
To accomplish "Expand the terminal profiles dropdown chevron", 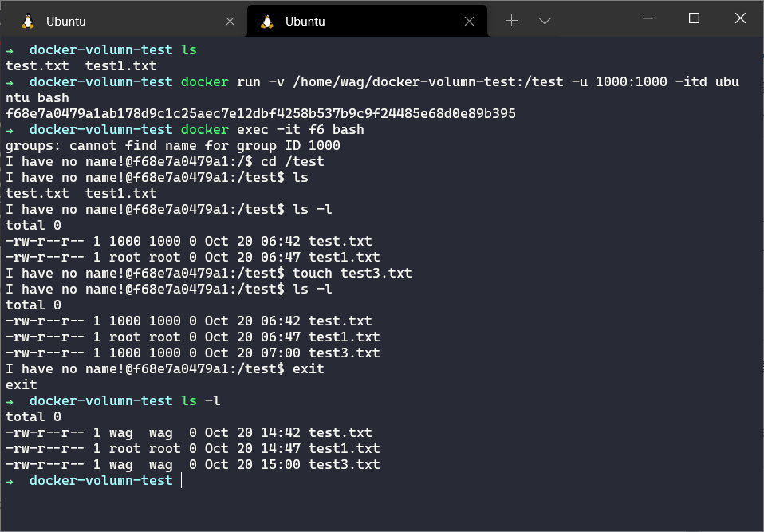I will pos(545,21).
